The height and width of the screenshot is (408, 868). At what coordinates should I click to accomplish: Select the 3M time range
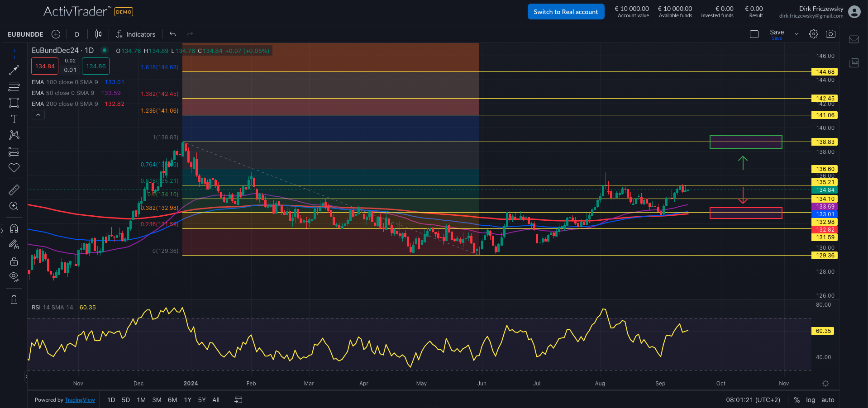[157, 400]
